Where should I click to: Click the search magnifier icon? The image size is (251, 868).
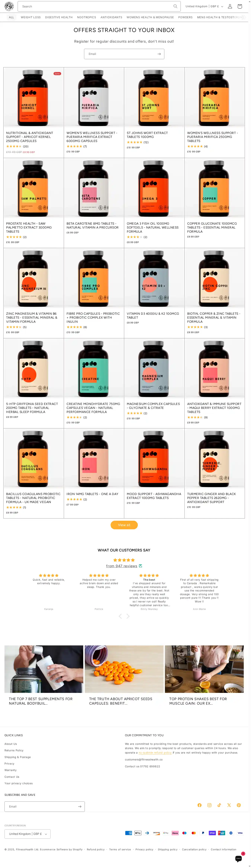175,6
